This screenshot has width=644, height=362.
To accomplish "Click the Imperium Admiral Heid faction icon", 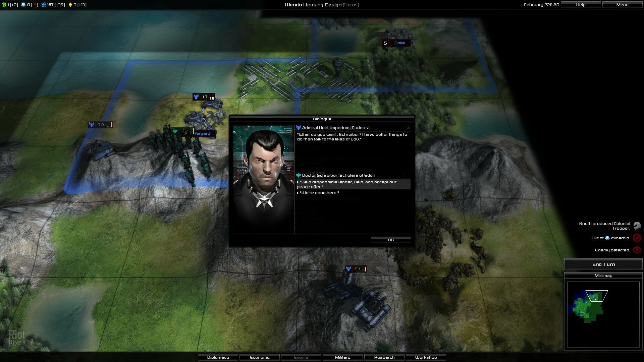I will click(299, 127).
